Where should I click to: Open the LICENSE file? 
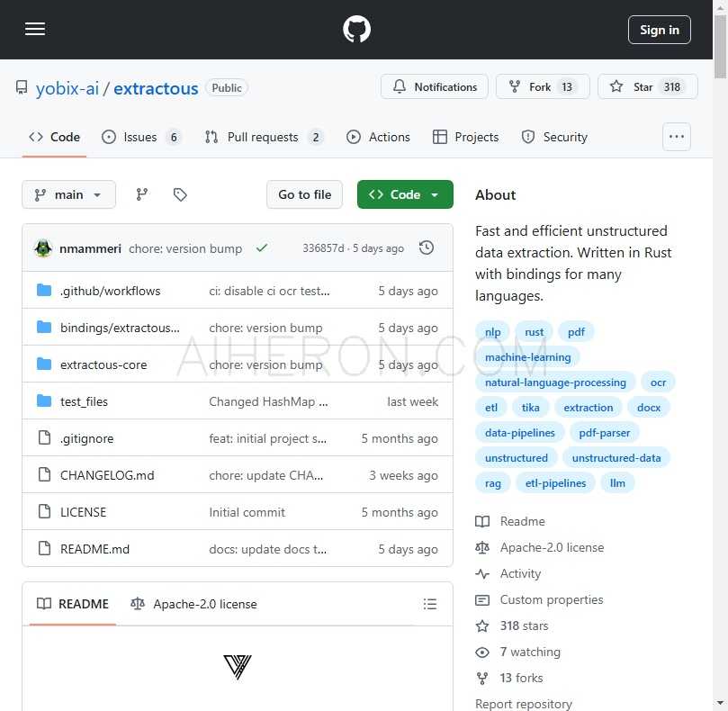pos(83,512)
